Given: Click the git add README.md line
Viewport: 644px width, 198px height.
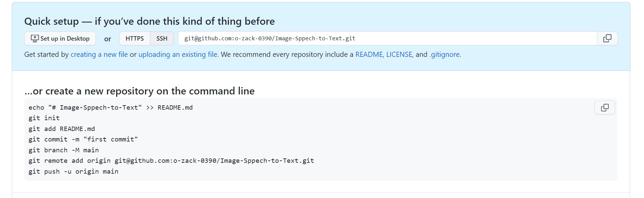Looking at the screenshot, I should point(62,129).
